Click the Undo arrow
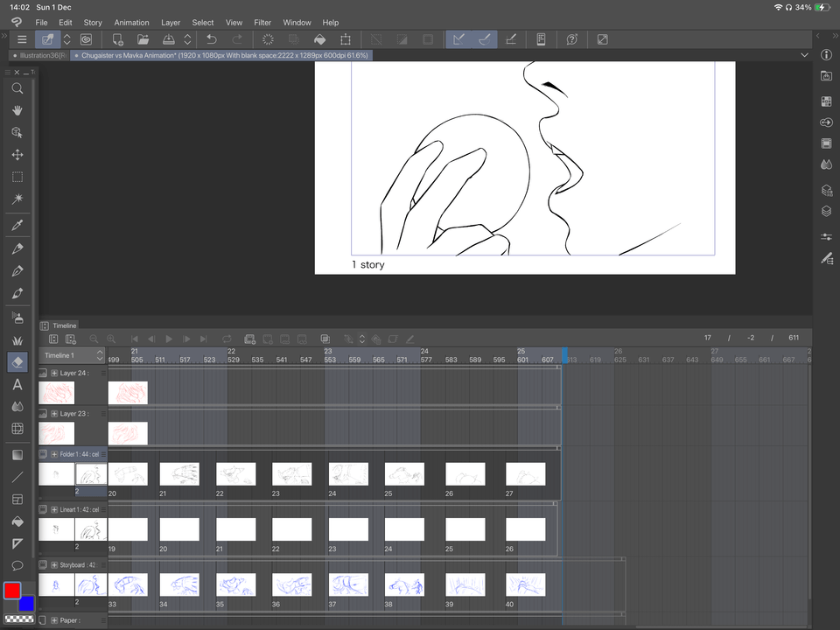Screen dimensions: 840x630 (212, 39)
